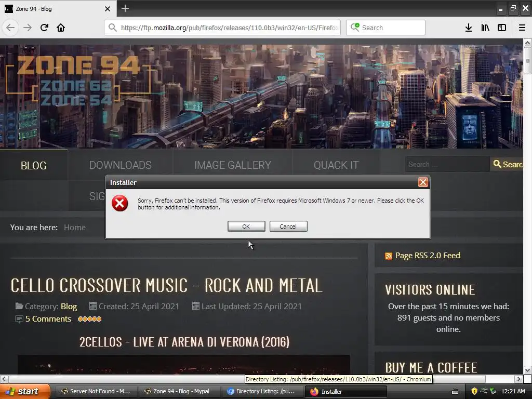Close the Installer dialog with the red X
The image size is (532, 399).
423,182
